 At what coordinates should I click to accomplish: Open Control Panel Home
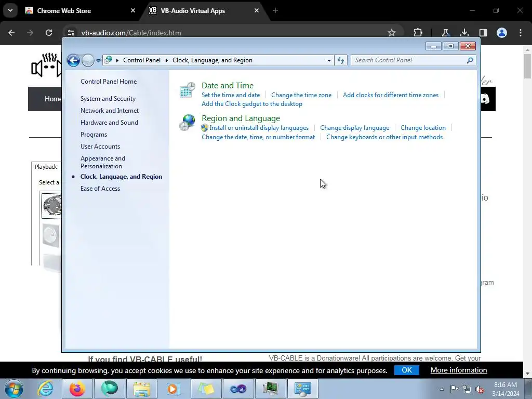click(109, 82)
